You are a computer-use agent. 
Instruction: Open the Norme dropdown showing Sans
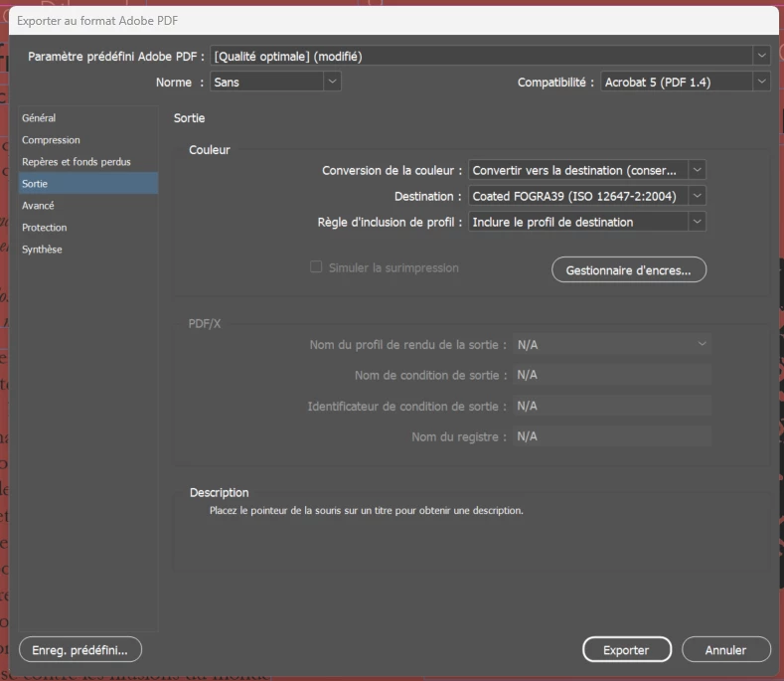click(275, 82)
